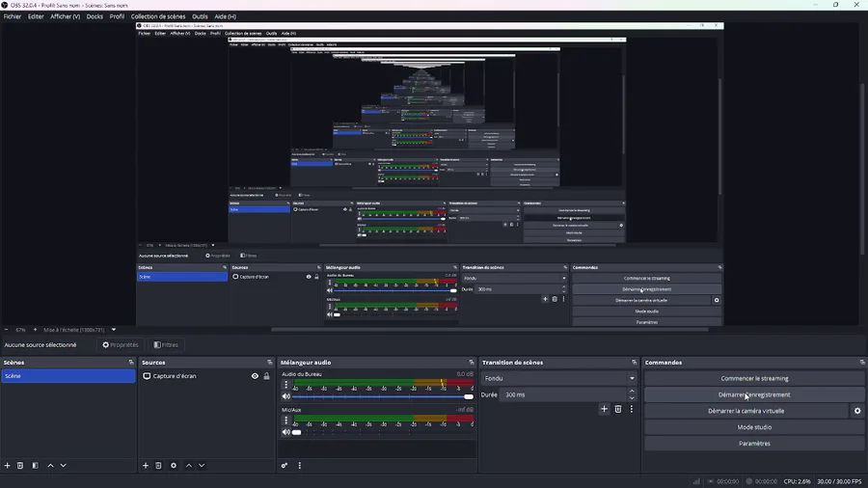Click Démarrer l'enregistrement button
The height and width of the screenshot is (488, 868).
coord(754,394)
